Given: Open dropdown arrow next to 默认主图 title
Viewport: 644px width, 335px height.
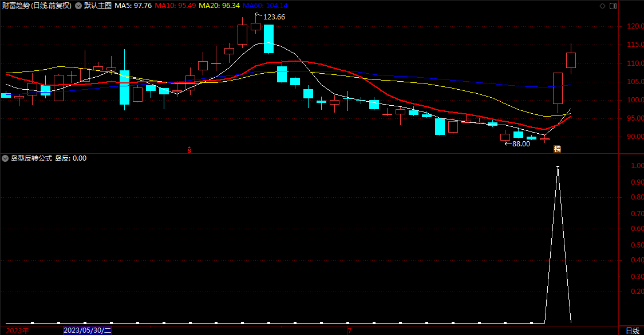Looking at the screenshot, I should (78, 6).
